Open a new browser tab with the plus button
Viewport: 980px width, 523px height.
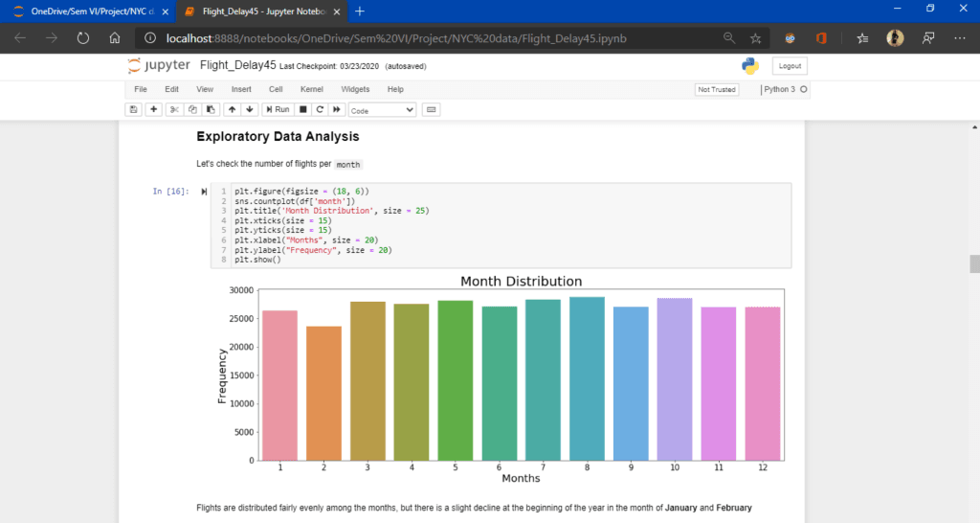(360, 11)
